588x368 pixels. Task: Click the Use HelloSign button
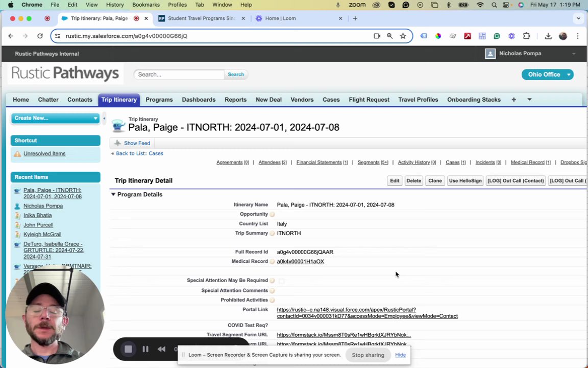[x=465, y=180]
